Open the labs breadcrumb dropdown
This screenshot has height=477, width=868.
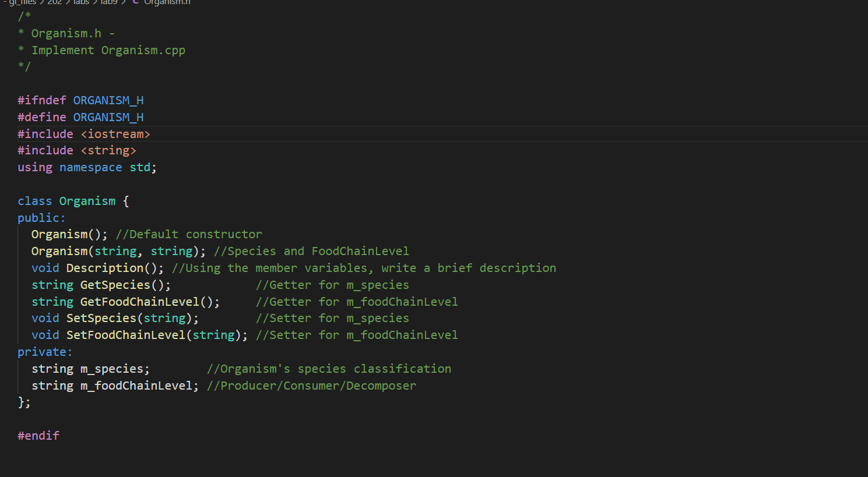point(82,2)
